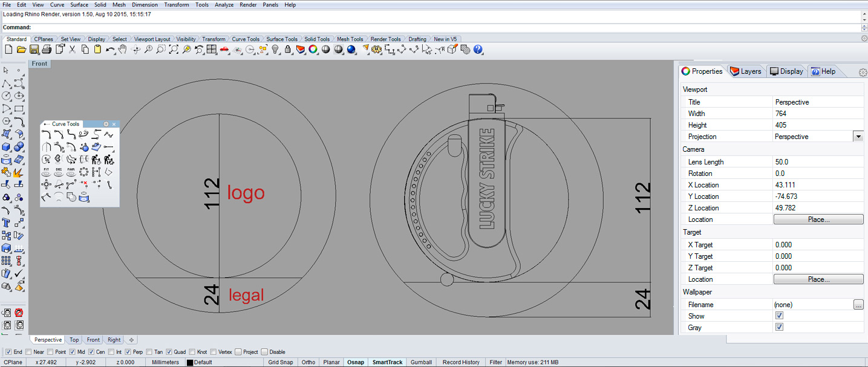
Task: Open the Front viewport title menu
Action: (x=39, y=63)
